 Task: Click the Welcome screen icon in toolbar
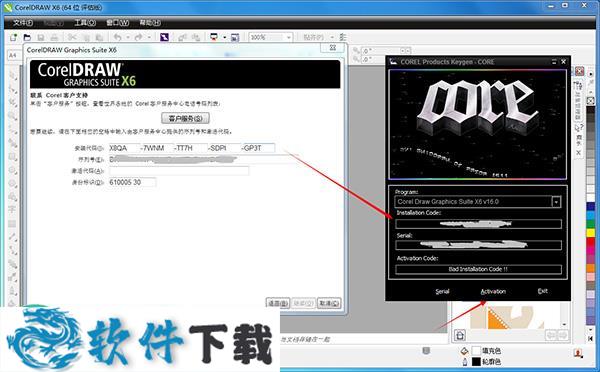pos(235,37)
